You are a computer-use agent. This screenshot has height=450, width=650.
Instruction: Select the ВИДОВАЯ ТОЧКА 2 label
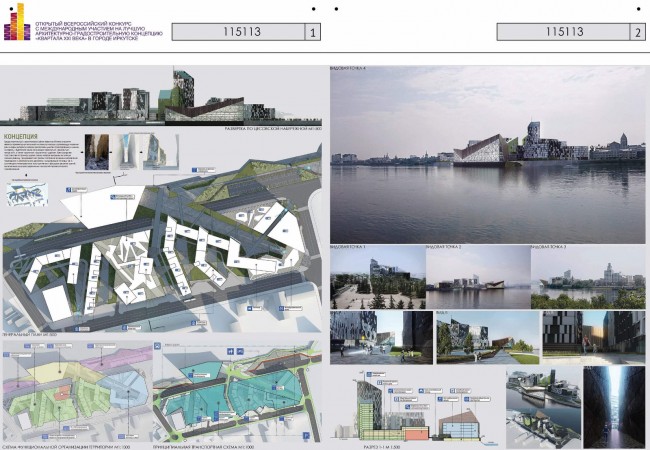click(x=444, y=247)
